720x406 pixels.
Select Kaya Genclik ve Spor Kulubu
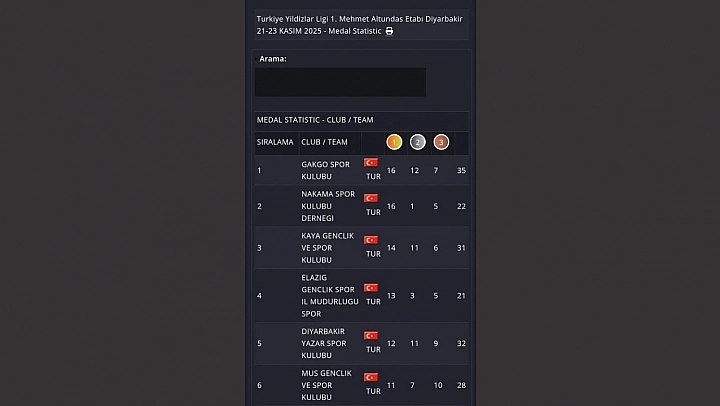pyautogui.click(x=328, y=248)
